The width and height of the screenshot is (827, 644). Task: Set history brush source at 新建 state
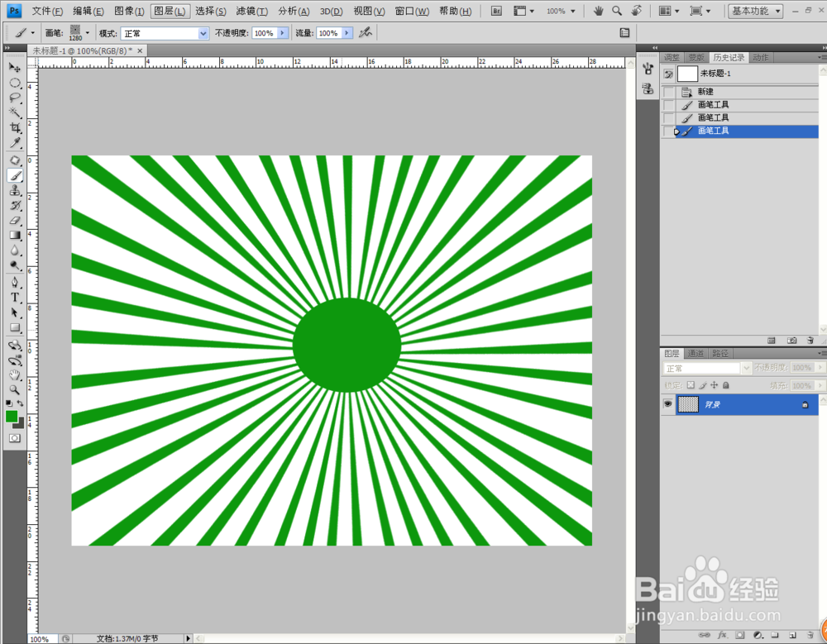[x=668, y=92]
